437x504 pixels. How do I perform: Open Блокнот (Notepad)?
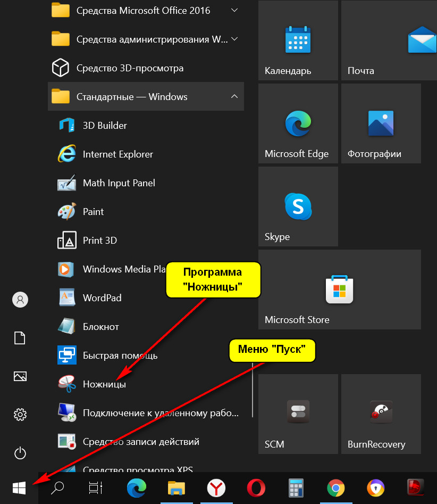click(146, 327)
